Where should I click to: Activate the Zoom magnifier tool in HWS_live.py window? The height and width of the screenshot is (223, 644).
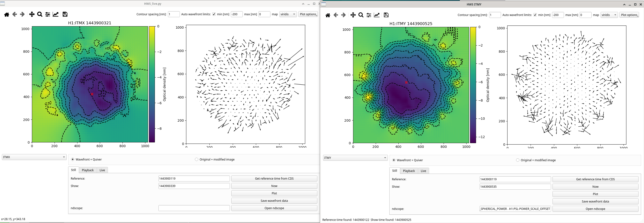coord(40,15)
